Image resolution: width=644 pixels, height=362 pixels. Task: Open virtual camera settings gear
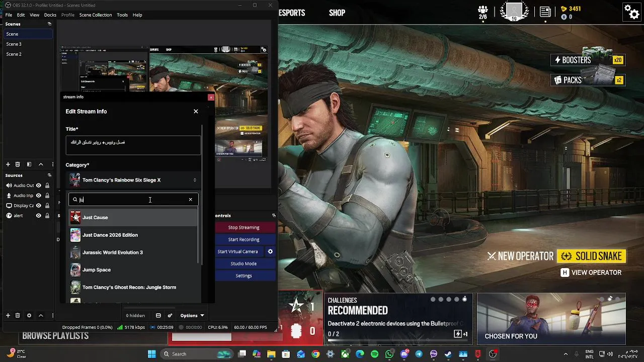point(270,251)
